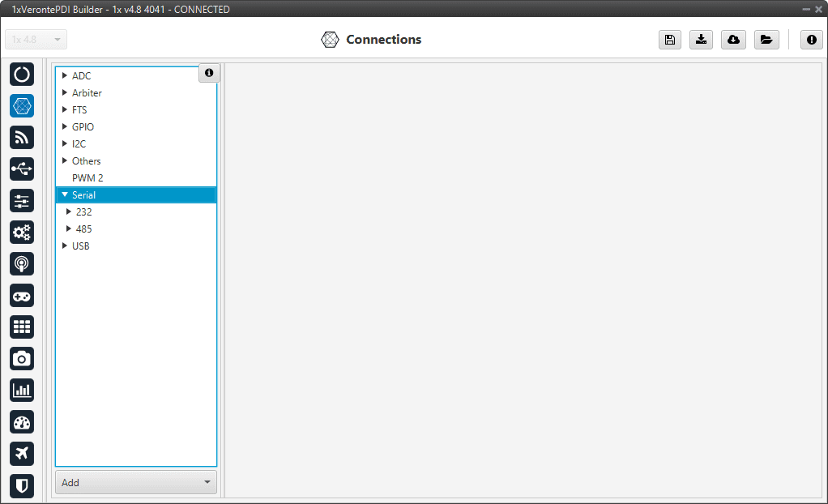This screenshot has height=504, width=828.
Task: Select the gamepad icon in left sidebar
Action: click(22, 296)
